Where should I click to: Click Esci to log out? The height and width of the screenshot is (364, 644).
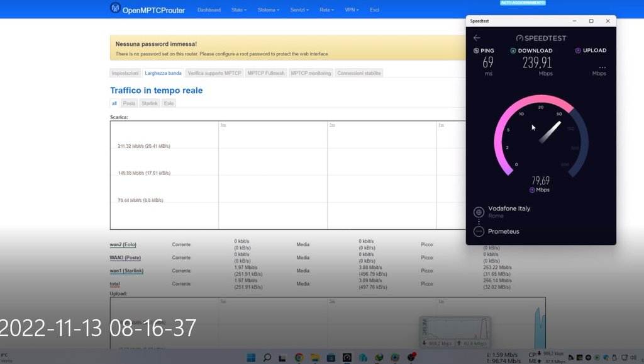click(x=374, y=10)
